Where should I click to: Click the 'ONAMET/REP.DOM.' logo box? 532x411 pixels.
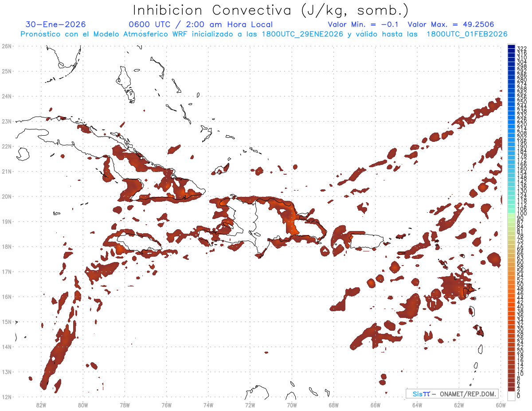coord(452,394)
